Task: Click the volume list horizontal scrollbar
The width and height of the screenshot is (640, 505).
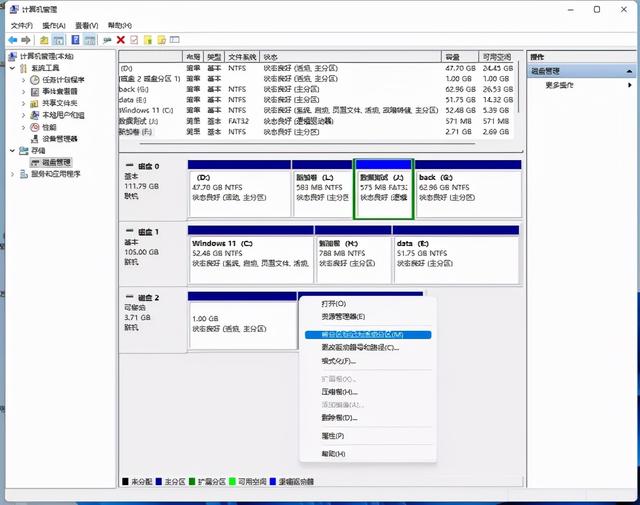Action: click(x=307, y=144)
